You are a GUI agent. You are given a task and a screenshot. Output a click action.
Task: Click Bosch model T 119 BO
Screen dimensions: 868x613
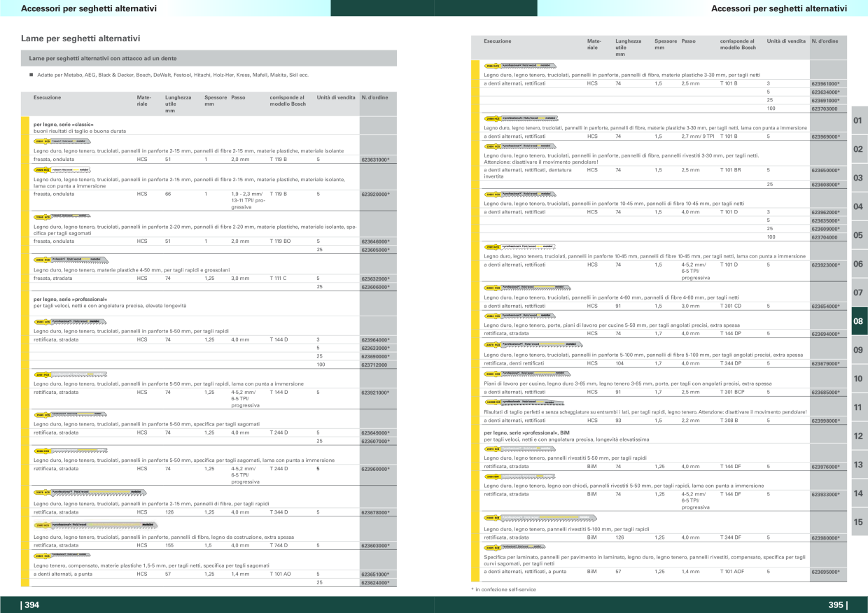tap(280, 241)
